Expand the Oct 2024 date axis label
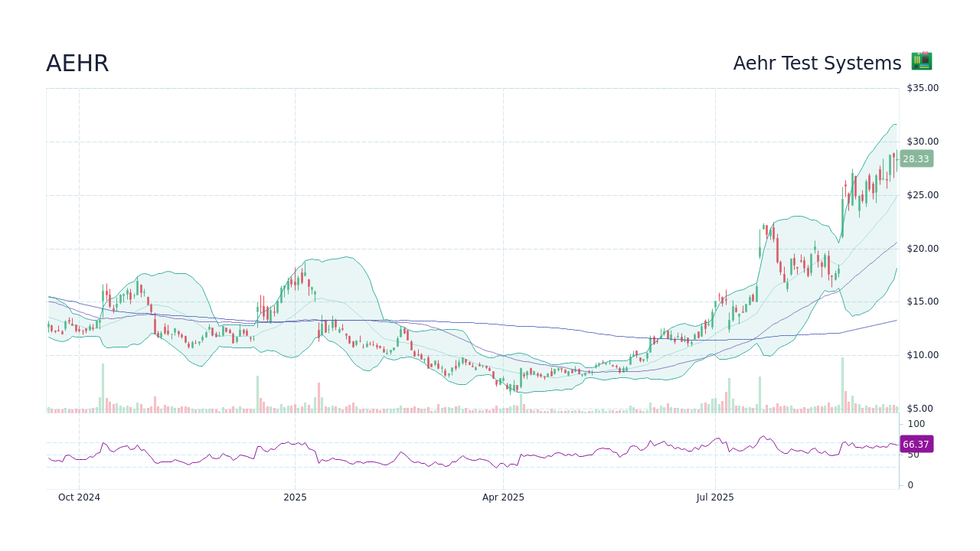Image resolution: width=980 pixels, height=551 pixels. click(79, 497)
